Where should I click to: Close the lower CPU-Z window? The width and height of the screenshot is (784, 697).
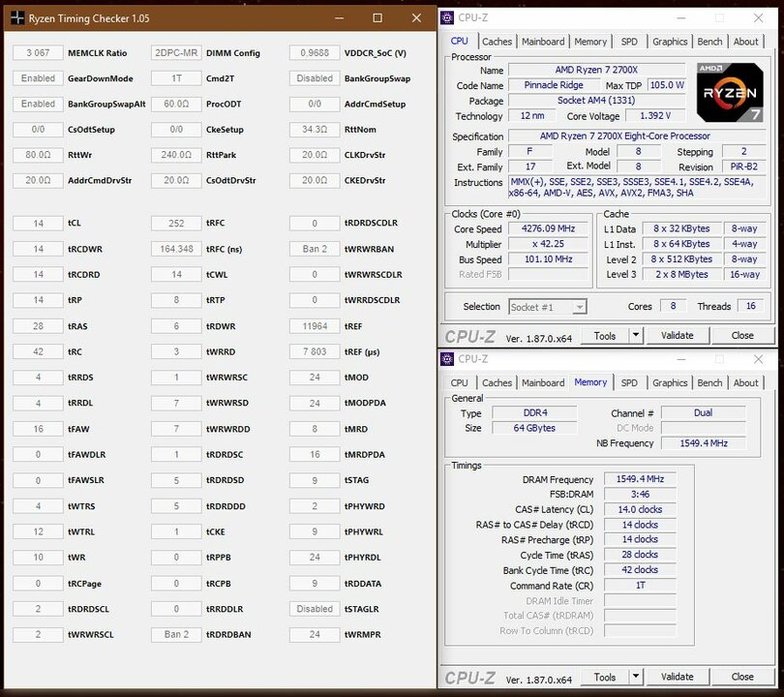(758, 359)
